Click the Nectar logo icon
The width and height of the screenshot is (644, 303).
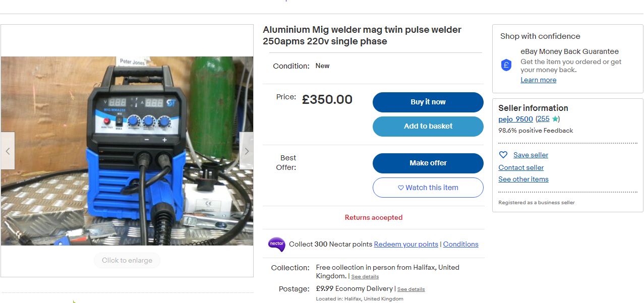[x=276, y=244]
